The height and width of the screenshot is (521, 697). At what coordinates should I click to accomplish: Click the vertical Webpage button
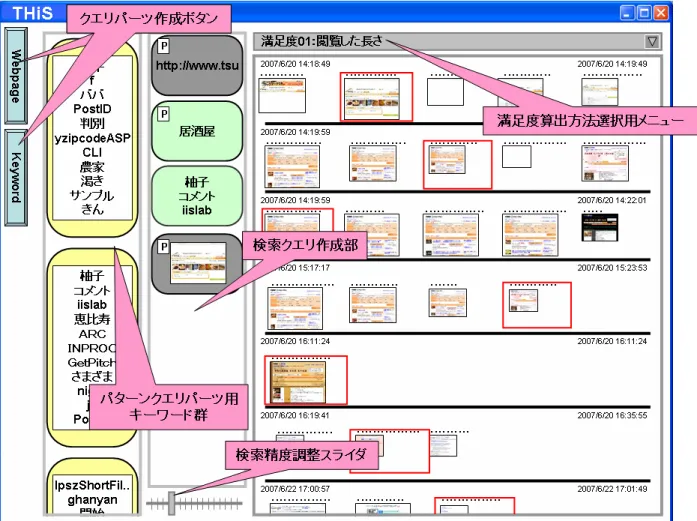click(x=16, y=76)
